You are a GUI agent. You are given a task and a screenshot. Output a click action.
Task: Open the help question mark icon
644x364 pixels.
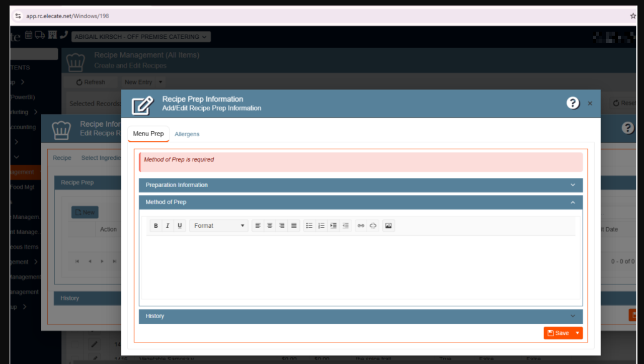(573, 103)
